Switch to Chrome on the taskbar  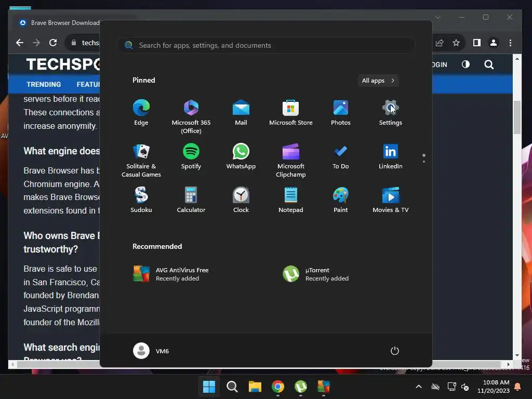pos(278,387)
